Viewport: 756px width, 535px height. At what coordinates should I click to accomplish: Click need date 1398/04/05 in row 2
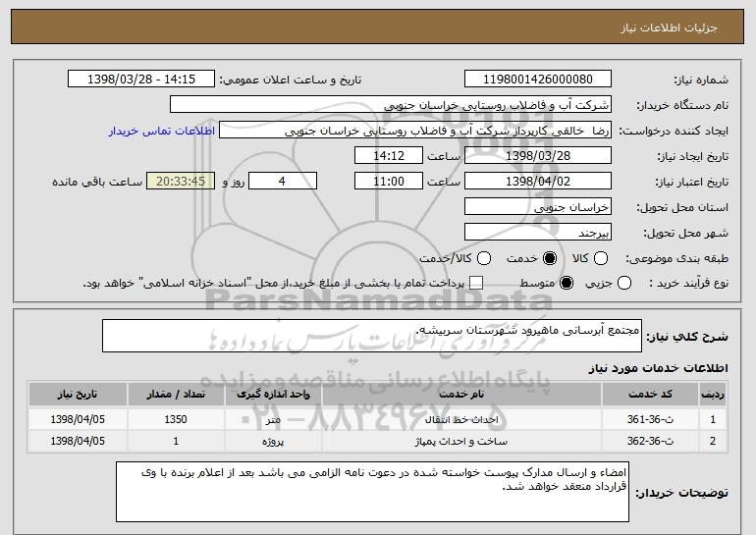(x=78, y=441)
